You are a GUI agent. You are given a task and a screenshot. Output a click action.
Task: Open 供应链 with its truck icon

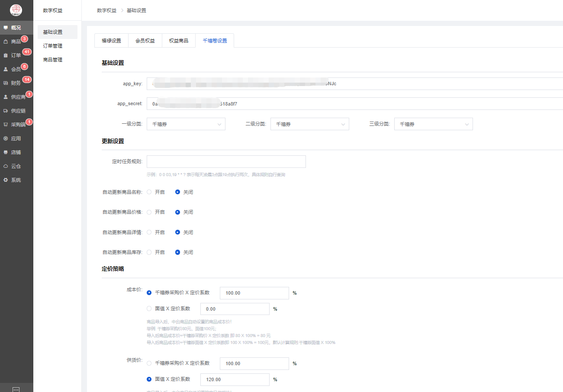click(x=6, y=111)
